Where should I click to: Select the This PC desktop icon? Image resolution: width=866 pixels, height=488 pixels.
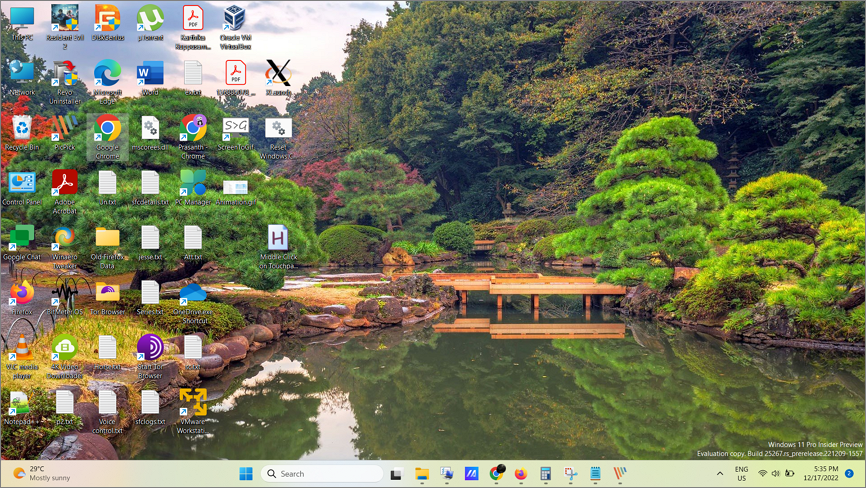(x=22, y=23)
